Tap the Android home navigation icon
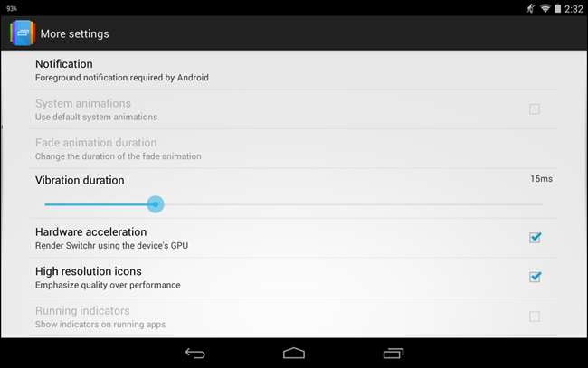Screen dimensions: 588x368 point(294,353)
